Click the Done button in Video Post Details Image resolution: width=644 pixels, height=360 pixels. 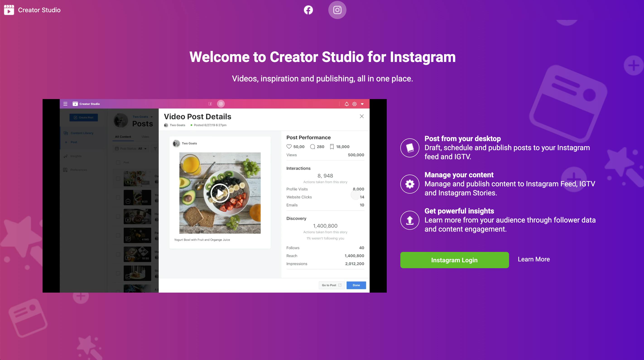pos(356,285)
